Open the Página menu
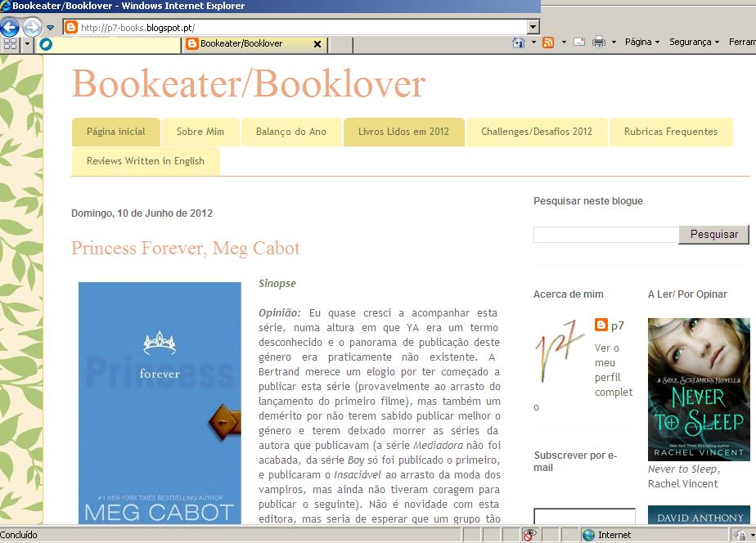 point(641,42)
